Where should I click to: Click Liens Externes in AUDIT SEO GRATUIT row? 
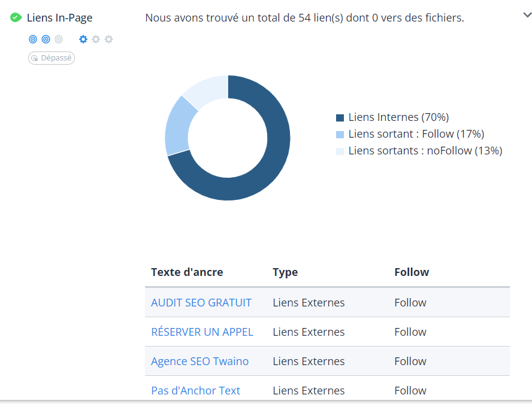click(309, 303)
